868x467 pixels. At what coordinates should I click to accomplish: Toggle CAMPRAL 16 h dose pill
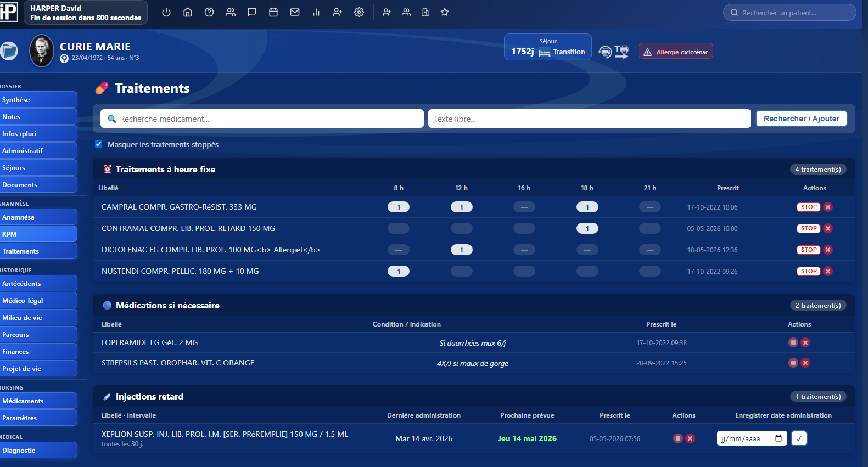coord(524,207)
